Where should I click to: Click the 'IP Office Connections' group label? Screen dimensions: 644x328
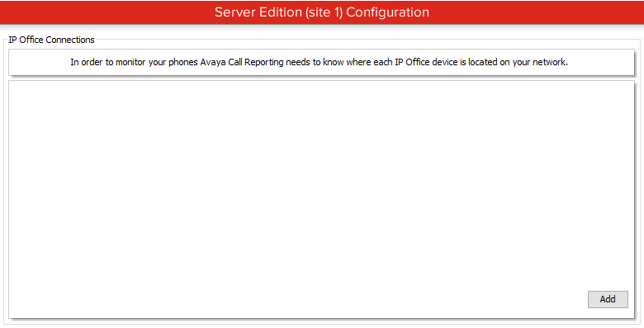coord(51,40)
